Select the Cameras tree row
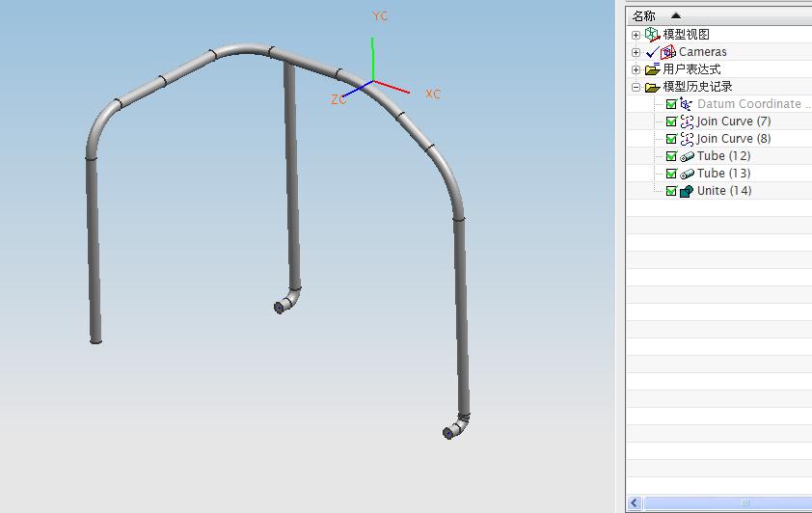 [719, 52]
